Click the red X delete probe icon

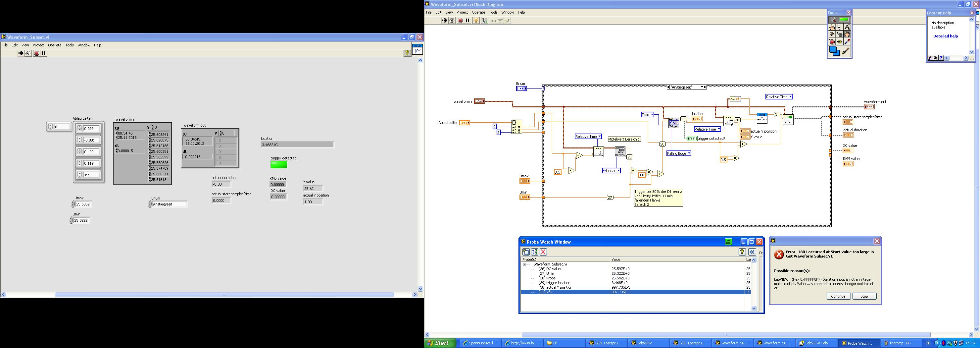pos(543,252)
